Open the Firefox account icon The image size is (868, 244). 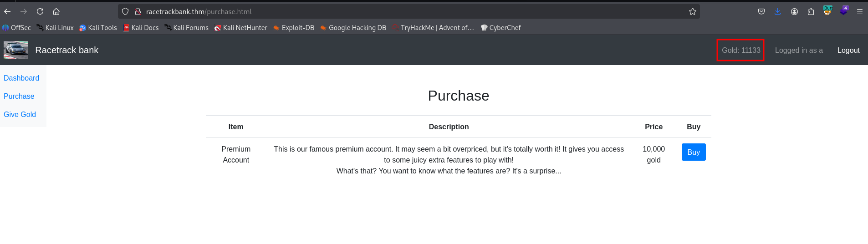click(x=794, y=11)
